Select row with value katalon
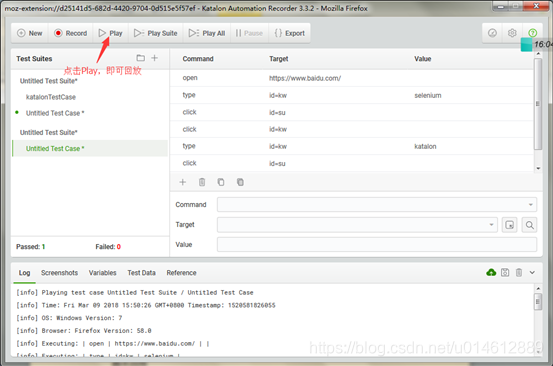Screen dimensions: 553x366 tap(351, 146)
